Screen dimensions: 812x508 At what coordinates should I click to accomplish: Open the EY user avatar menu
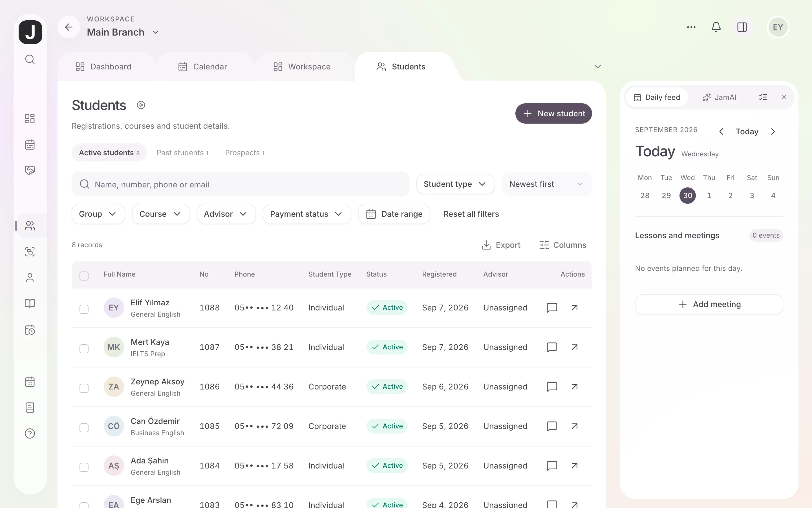pyautogui.click(x=778, y=27)
